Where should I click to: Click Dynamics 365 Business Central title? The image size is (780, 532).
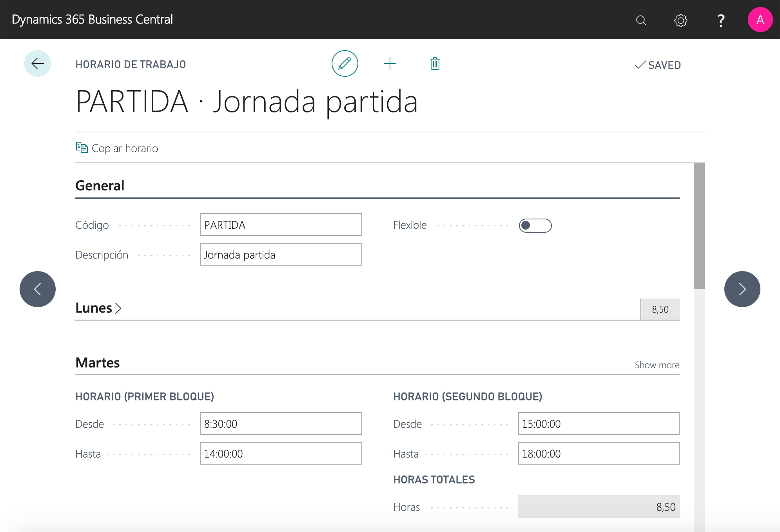click(92, 20)
